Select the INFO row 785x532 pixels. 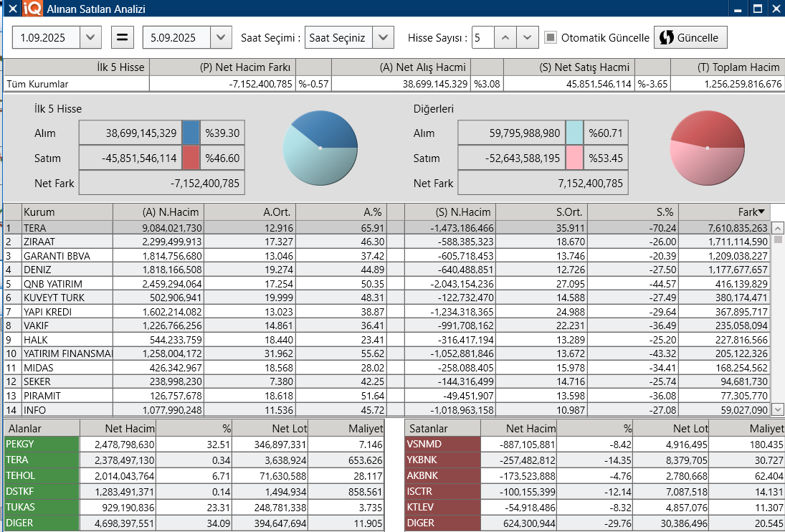pyautogui.click(x=388, y=410)
